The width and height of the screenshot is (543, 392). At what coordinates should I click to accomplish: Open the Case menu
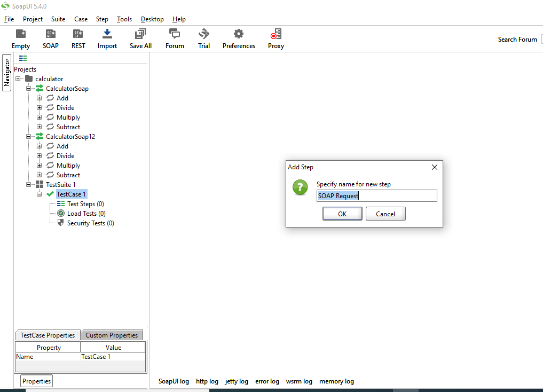pyautogui.click(x=81, y=19)
